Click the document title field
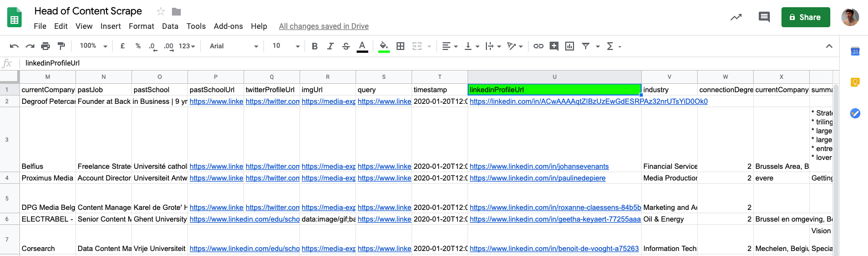The width and height of the screenshot is (868, 256). (x=88, y=11)
